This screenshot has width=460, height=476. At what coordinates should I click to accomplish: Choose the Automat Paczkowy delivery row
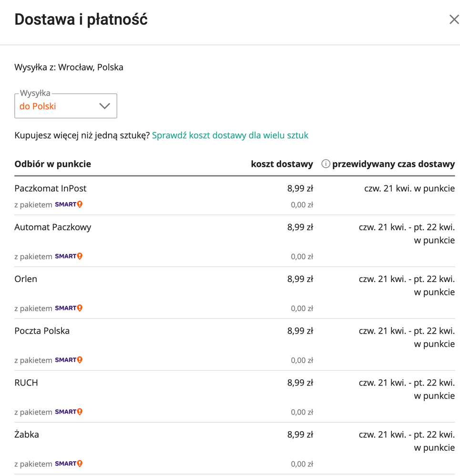click(53, 227)
